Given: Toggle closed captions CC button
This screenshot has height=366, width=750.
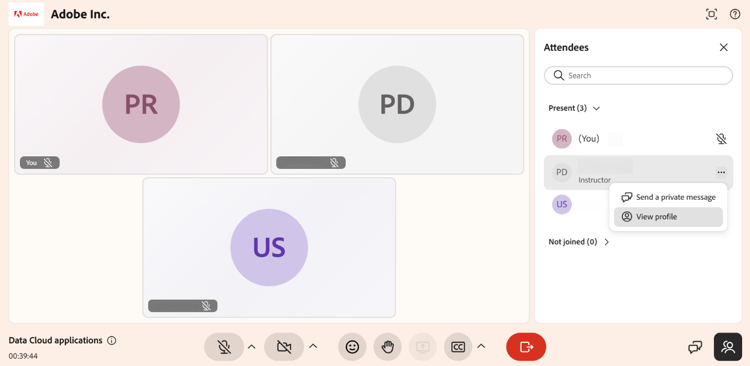Looking at the screenshot, I should point(458,346).
